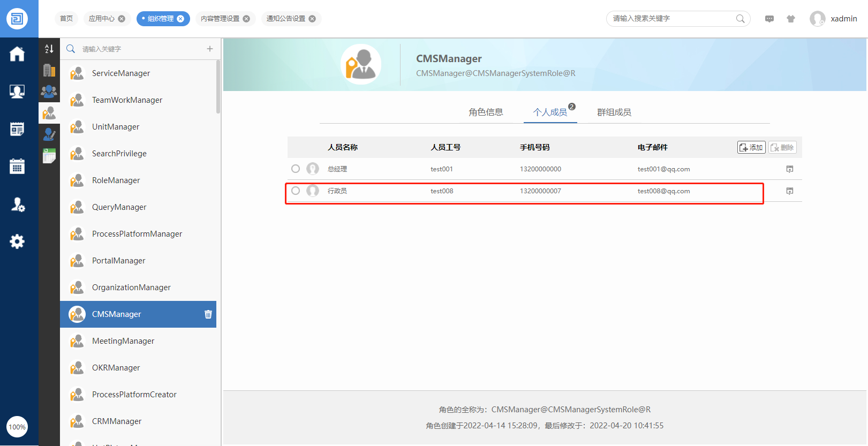Select the TeamWorkManager role

[138, 100]
